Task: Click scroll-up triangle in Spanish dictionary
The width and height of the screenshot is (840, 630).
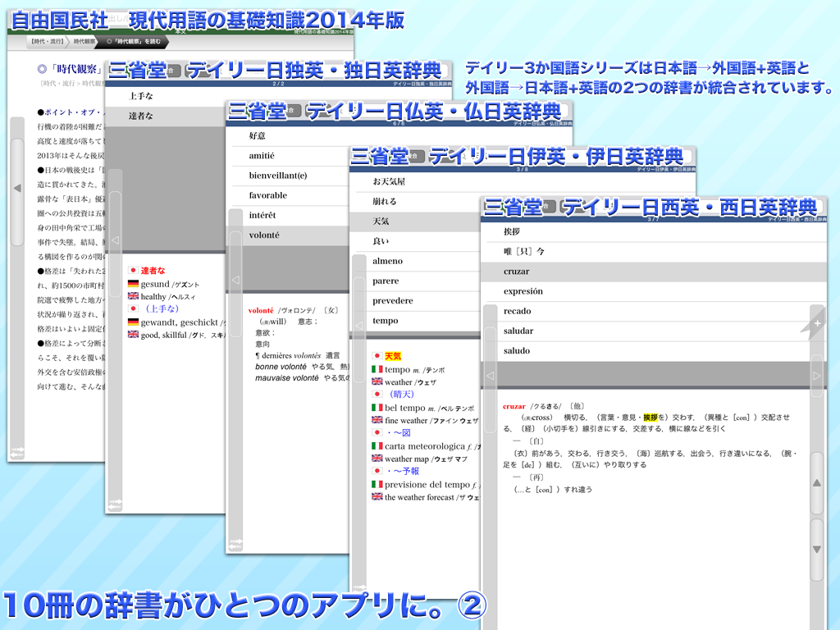Action: click(816, 482)
